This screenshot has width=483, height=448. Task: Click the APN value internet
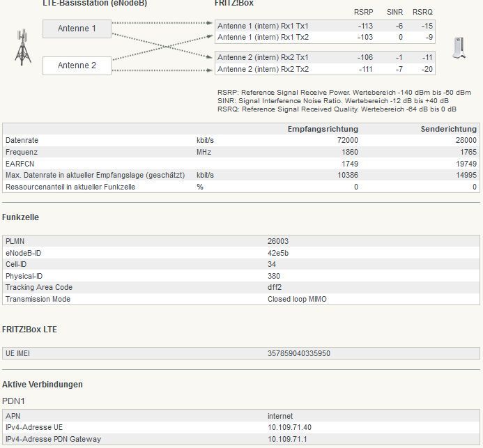click(x=280, y=416)
